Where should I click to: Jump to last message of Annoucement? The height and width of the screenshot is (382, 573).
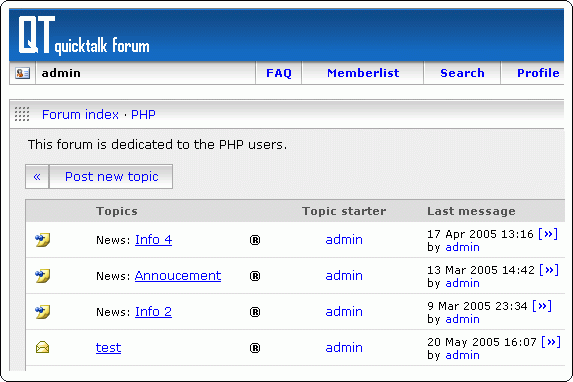click(x=549, y=270)
